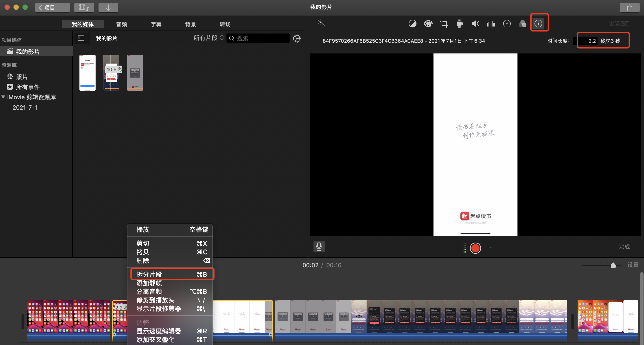Go back with the 项目 button
The image size is (644, 345).
click(52, 7)
